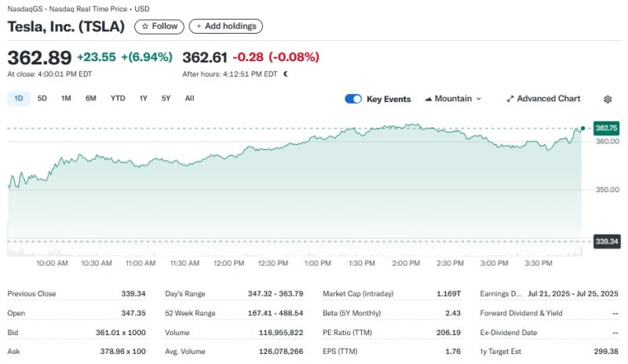Click the +(6.94%) percent change
The height and width of the screenshot is (364, 628).
pos(147,57)
